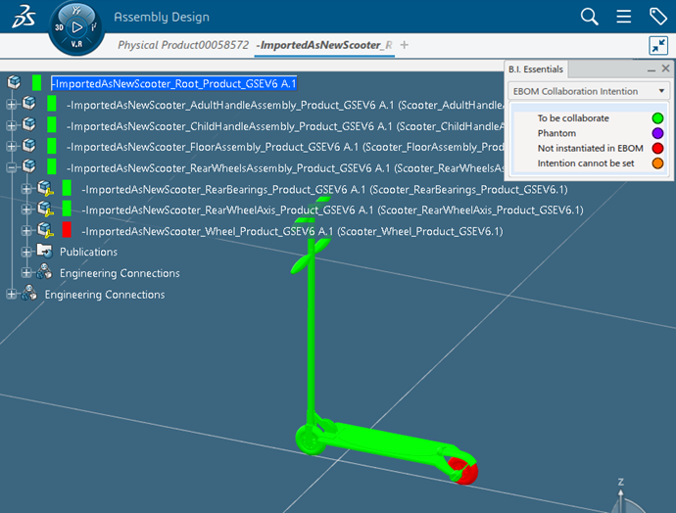
Task: Open EBOM Collaboration Intention dropdown
Action: coord(588,91)
